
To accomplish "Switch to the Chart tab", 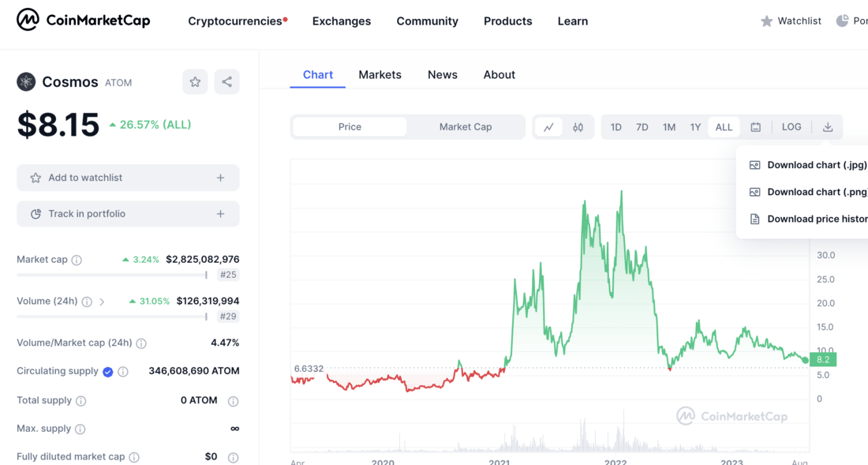I will coord(318,75).
